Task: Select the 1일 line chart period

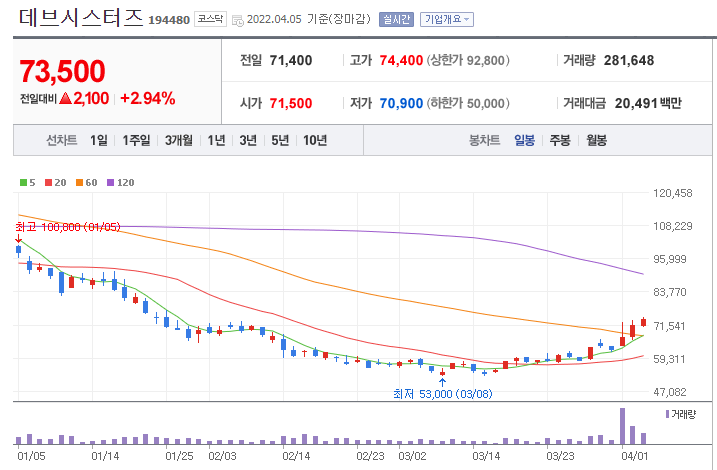Action: tap(99, 140)
